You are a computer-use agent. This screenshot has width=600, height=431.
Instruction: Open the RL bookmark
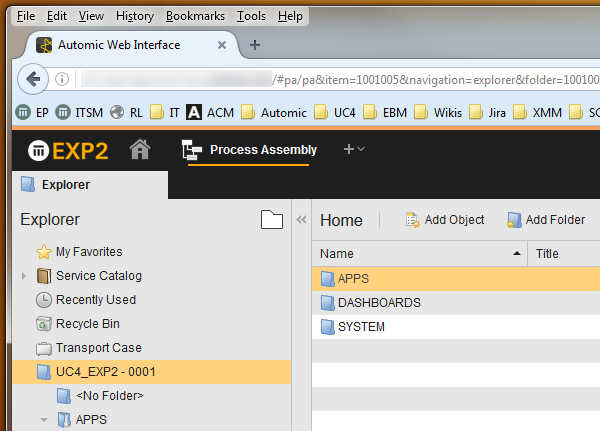[x=126, y=113]
